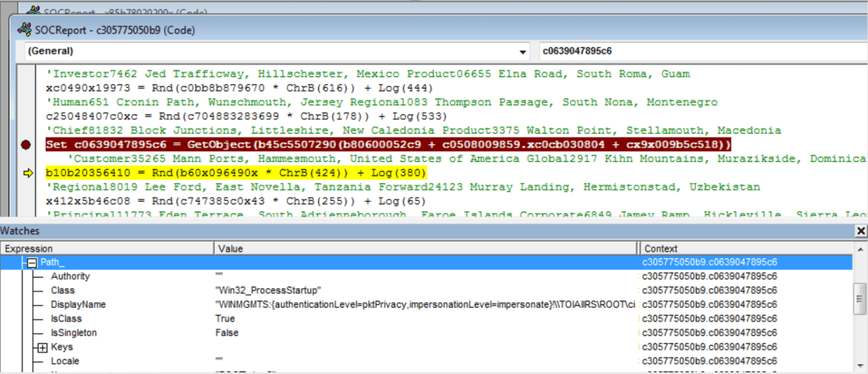This screenshot has width=868, height=374.
Task: Collapse the Path_ watch node
Action: [x=31, y=262]
